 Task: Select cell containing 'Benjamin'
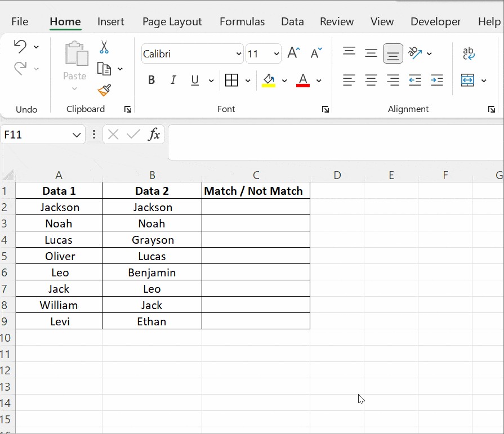(x=151, y=272)
